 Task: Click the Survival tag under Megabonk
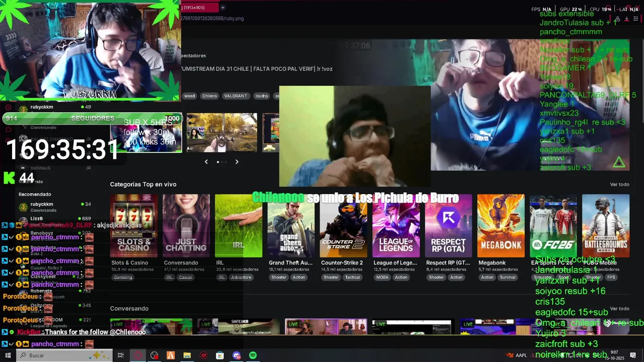click(508, 277)
